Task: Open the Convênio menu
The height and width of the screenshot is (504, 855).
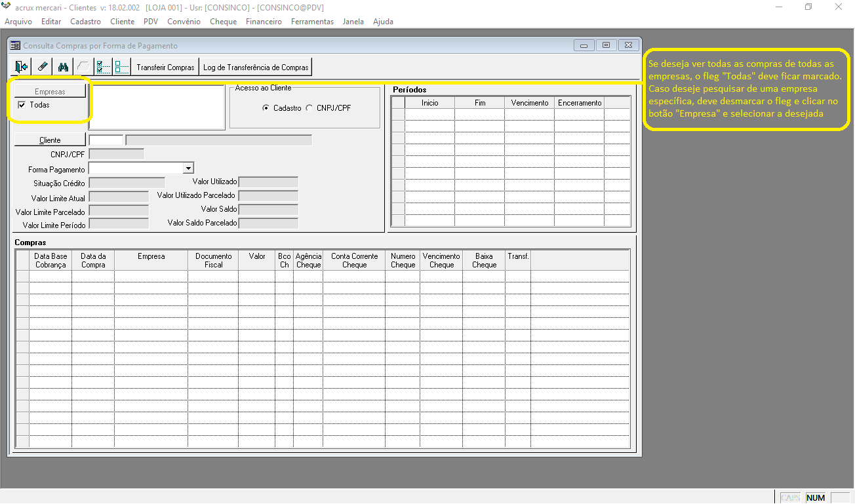Action: [184, 22]
